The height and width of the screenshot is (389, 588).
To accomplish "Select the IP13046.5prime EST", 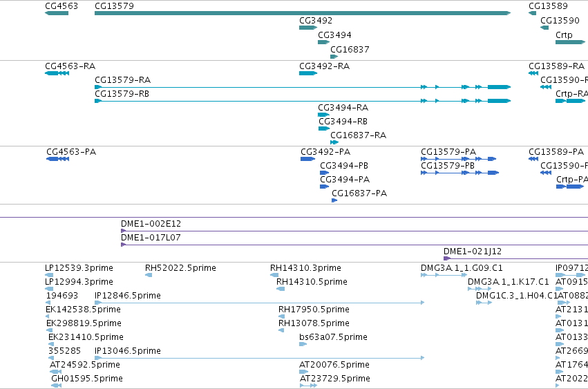I will pos(260,359).
